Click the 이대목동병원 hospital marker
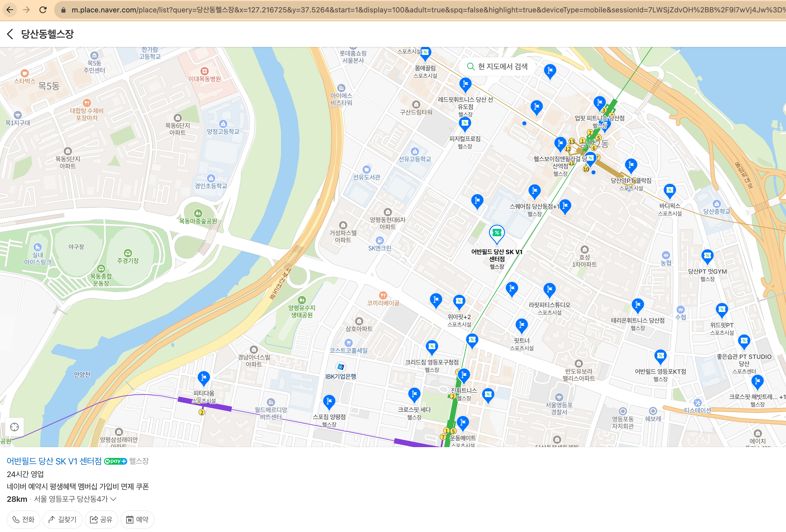This screenshot has width=786, height=532. pyautogui.click(x=204, y=71)
